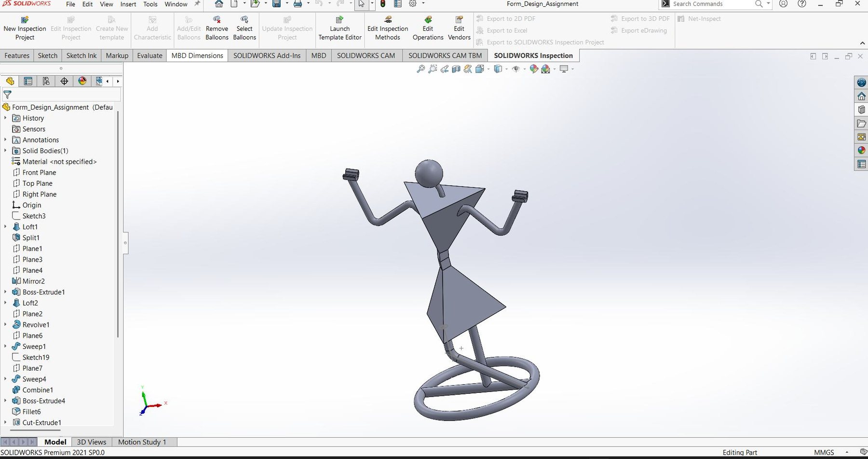Select the Previous View icon
This screenshot has height=459, width=868.
[x=444, y=69]
